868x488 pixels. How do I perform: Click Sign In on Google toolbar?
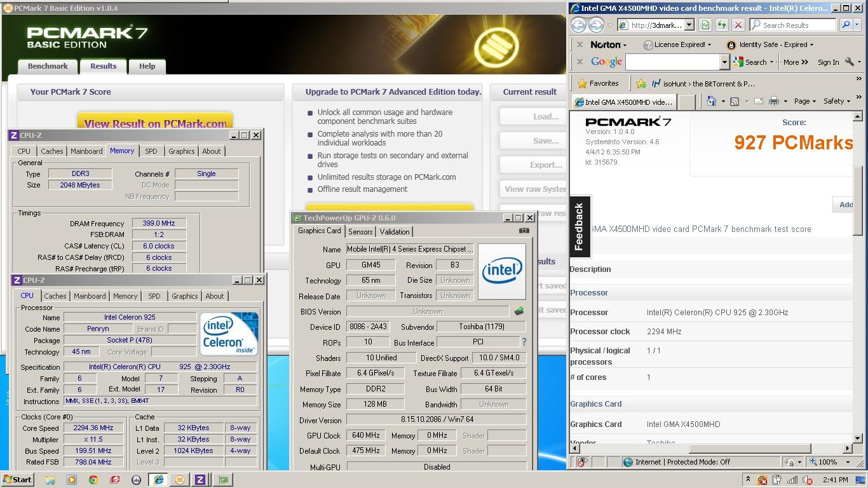coord(828,62)
